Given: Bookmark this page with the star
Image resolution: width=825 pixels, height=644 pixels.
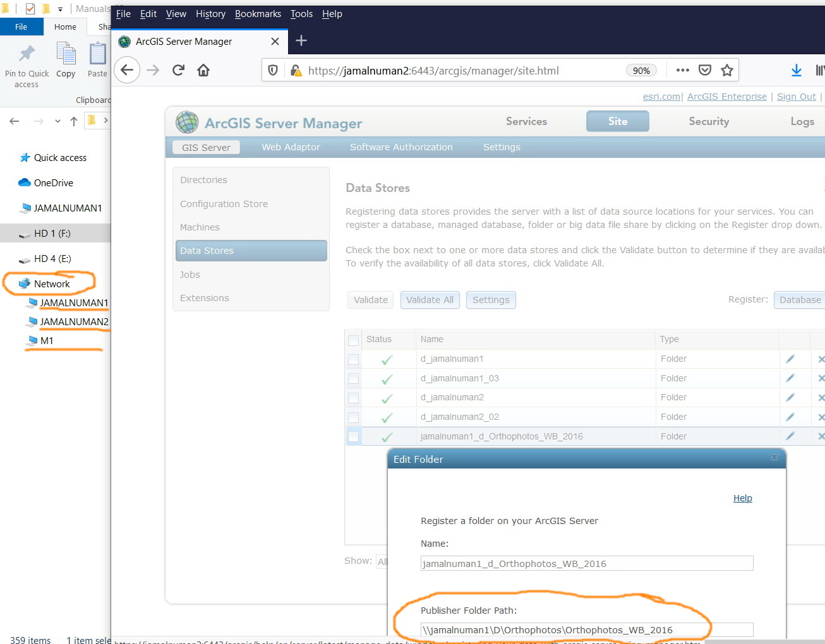Looking at the screenshot, I should click(x=727, y=70).
